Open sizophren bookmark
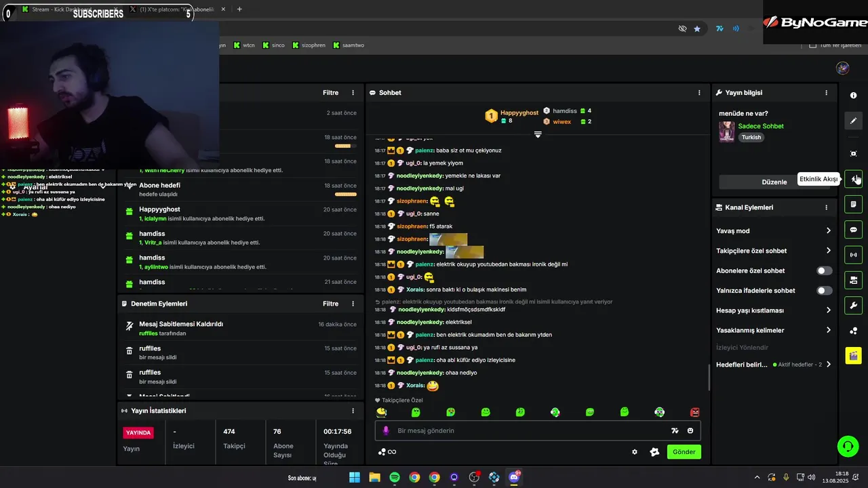Image resolution: width=868 pixels, height=488 pixels. (309, 45)
